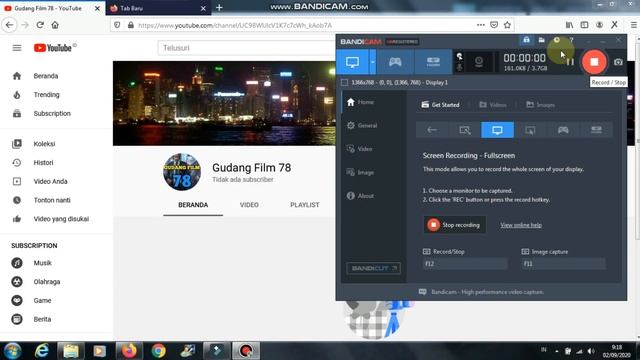
Task: Go to Firefox home page icon
Action: tap(55, 25)
